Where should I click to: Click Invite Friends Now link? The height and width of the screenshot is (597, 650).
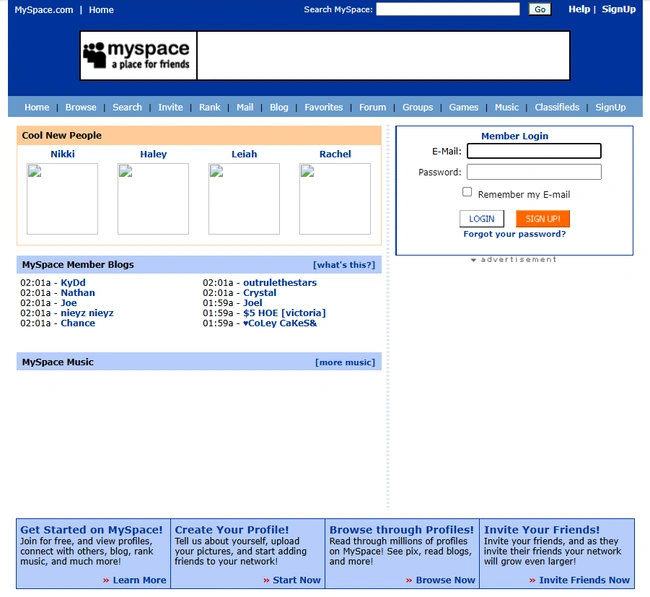click(x=584, y=580)
